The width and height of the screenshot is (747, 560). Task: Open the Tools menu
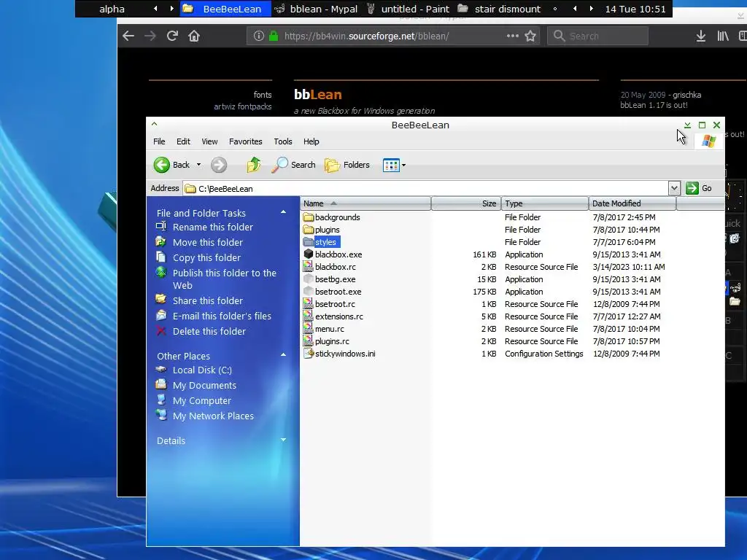(x=282, y=141)
